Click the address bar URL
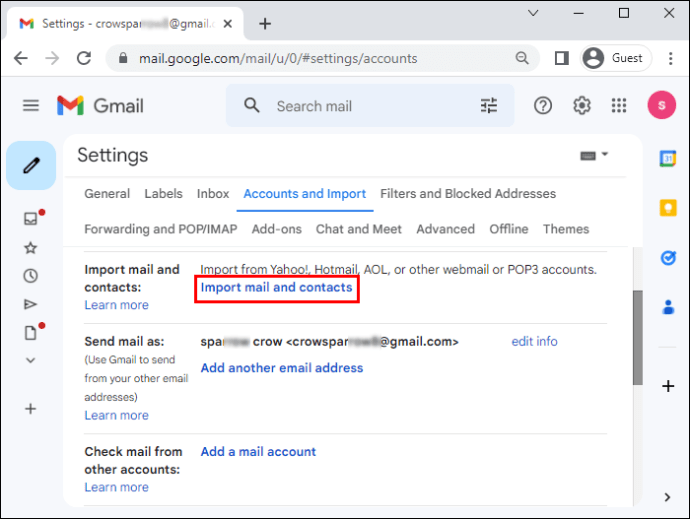Screen dimensions: 690x519 pyautogui.click(x=278, y=59)
